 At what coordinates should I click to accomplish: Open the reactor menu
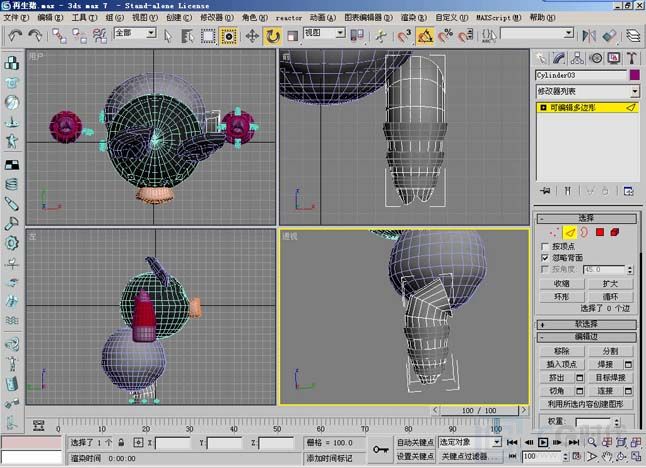[x=288, y=18]
